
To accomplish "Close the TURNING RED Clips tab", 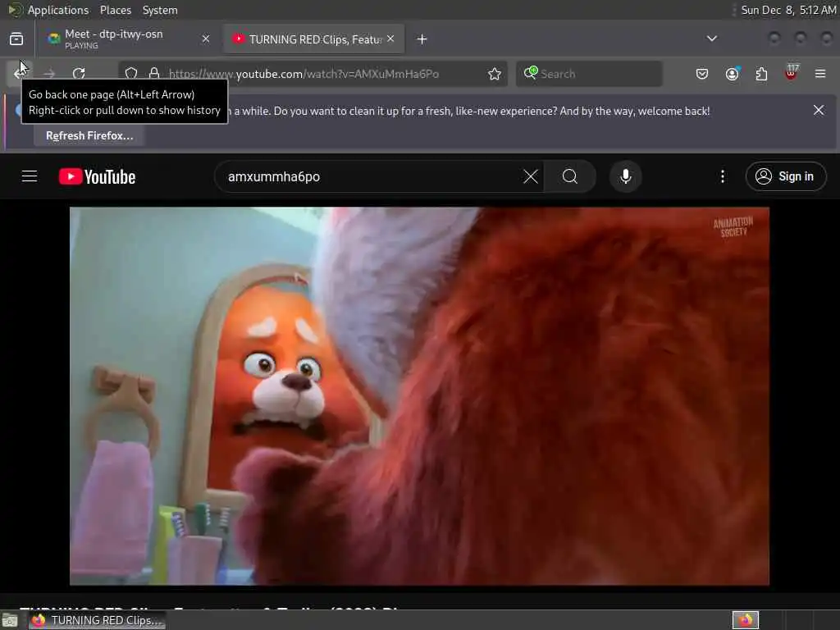I will pos(390,39).
